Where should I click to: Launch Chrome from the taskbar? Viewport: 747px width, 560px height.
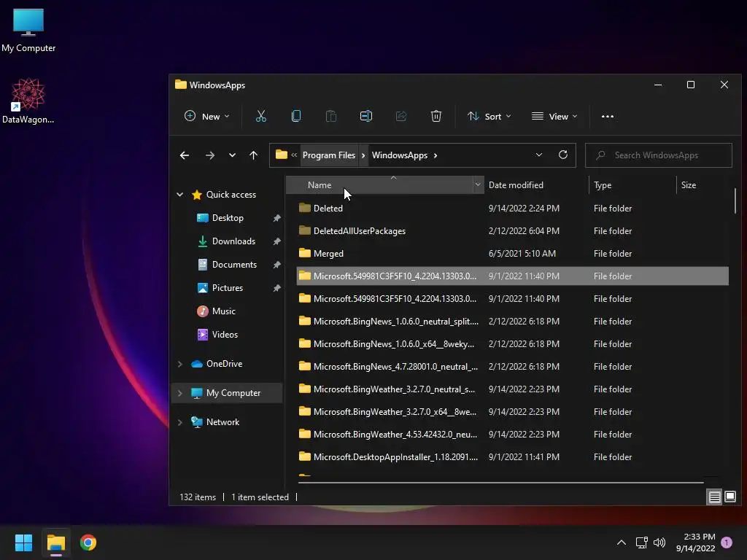88,542
